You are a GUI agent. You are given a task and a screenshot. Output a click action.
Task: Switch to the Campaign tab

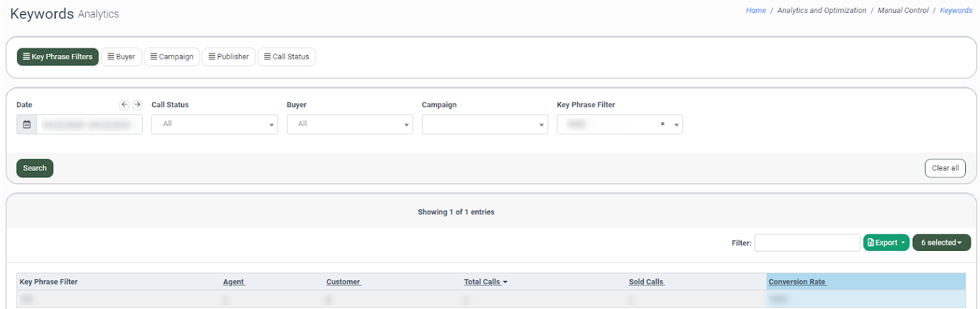point(171,57)
